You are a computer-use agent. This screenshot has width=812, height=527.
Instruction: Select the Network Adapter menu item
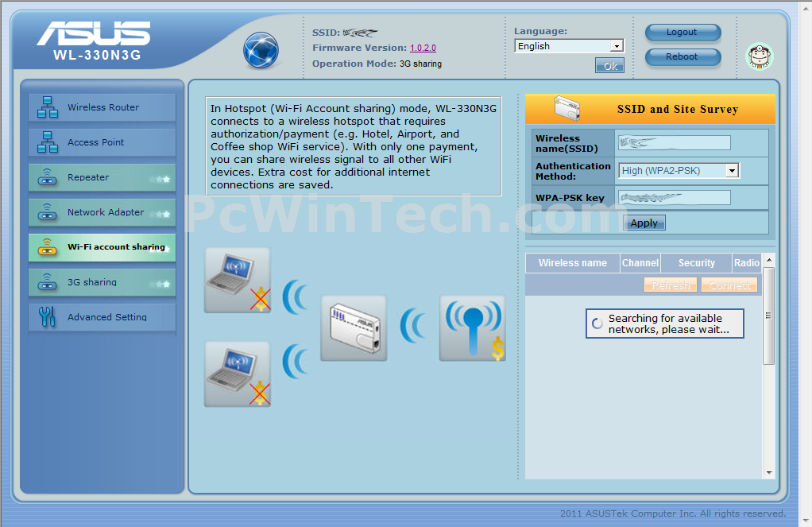(102, 212)
